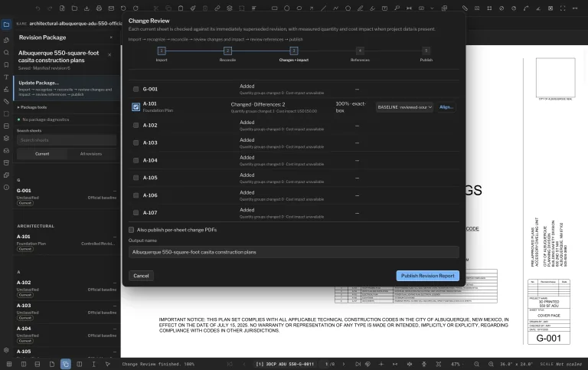Click the single page view icon in status bar
588x370 pixels.
point(52,364)
